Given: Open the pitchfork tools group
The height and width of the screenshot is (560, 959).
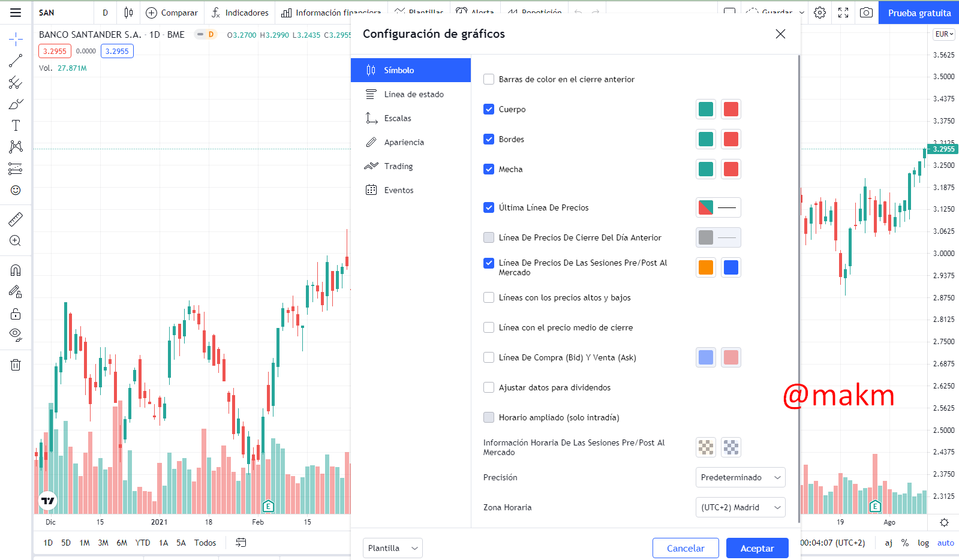Looking at the screenshot, I should [x=16, y=83].
